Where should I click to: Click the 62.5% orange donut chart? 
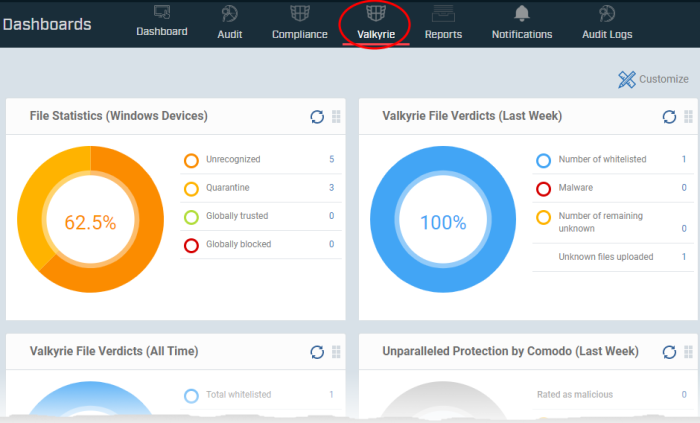tap(91, 219)
